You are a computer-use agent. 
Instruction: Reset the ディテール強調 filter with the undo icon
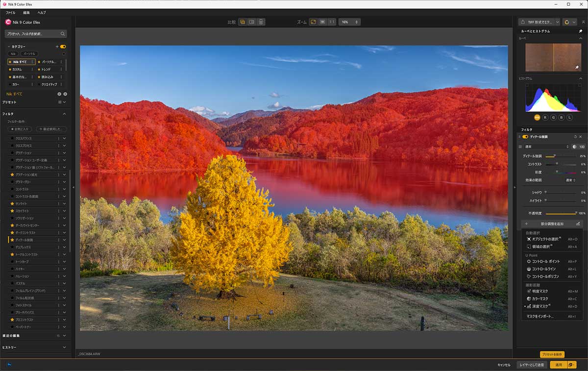[575, 137]
